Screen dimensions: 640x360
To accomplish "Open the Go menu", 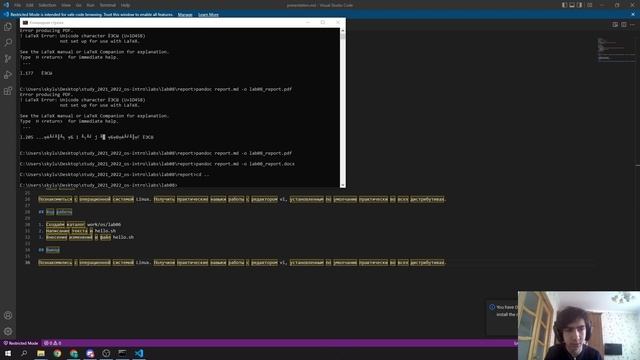I will (78, 5).
